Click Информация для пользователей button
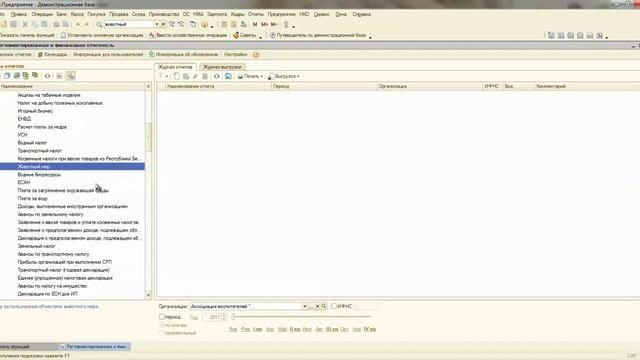Screen dimensions: 640x360 [108, 55]
